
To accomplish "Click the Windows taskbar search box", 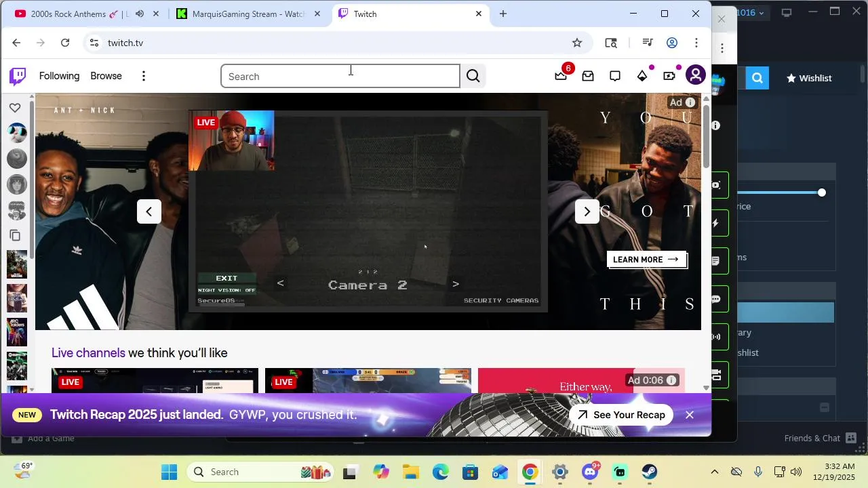I will point(261,472).
